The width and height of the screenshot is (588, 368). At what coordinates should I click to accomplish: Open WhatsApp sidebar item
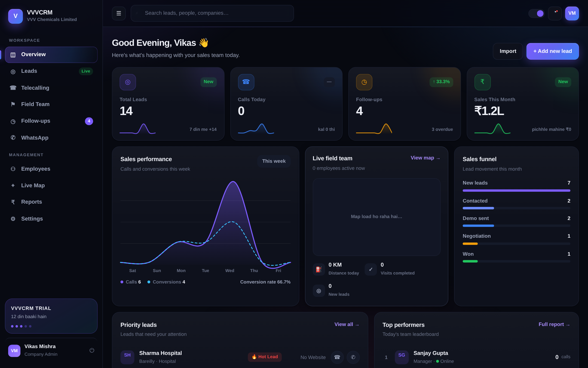click(51, 138)
